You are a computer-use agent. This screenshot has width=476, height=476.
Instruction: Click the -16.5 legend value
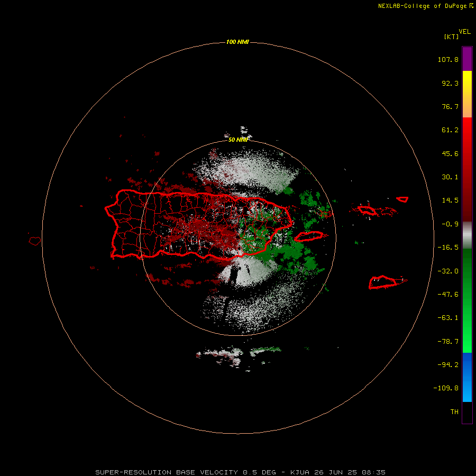coord(448,248)
